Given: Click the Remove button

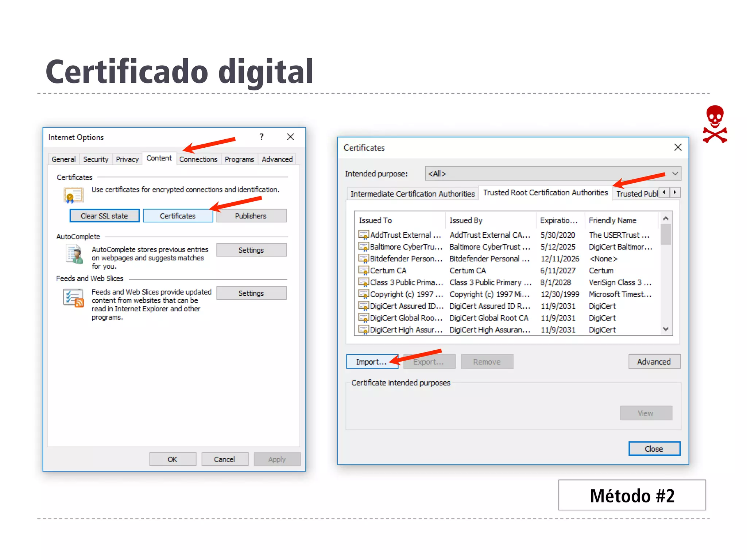Looking at the screenshot, I should click(x=487, y=362).
